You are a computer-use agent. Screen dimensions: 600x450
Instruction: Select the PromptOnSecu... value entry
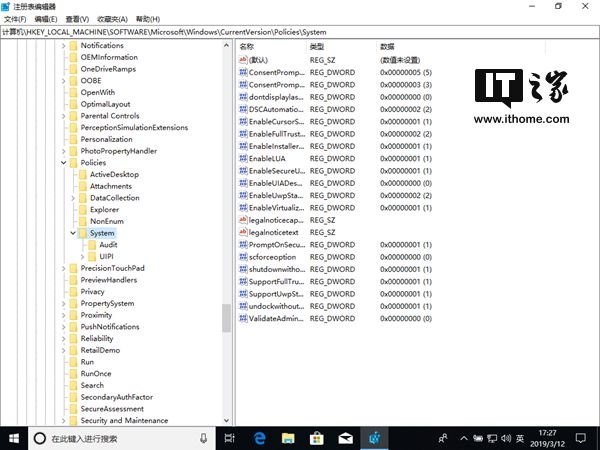click(x=277, y=245)
